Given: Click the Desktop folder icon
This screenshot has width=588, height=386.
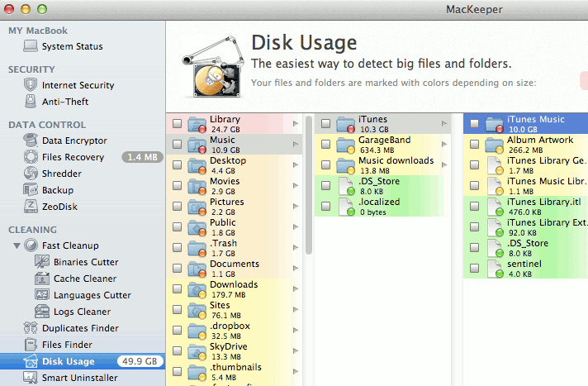Looking at the screenshot, I should (x=197, y=165).
